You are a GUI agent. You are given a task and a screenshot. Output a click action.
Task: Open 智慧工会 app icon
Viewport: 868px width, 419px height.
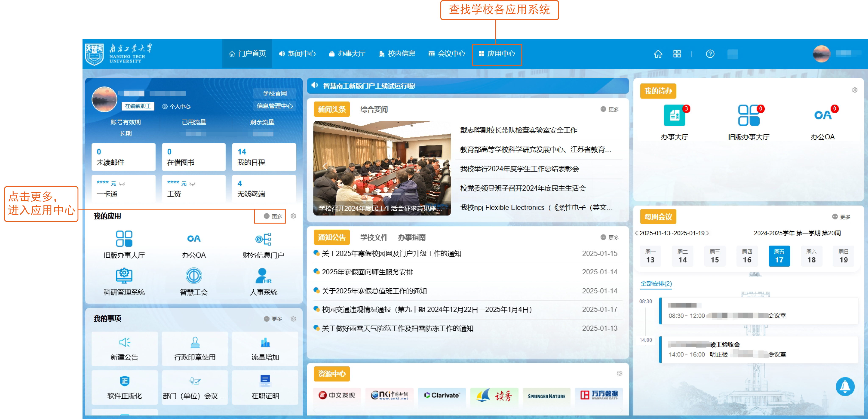point(194,281)
